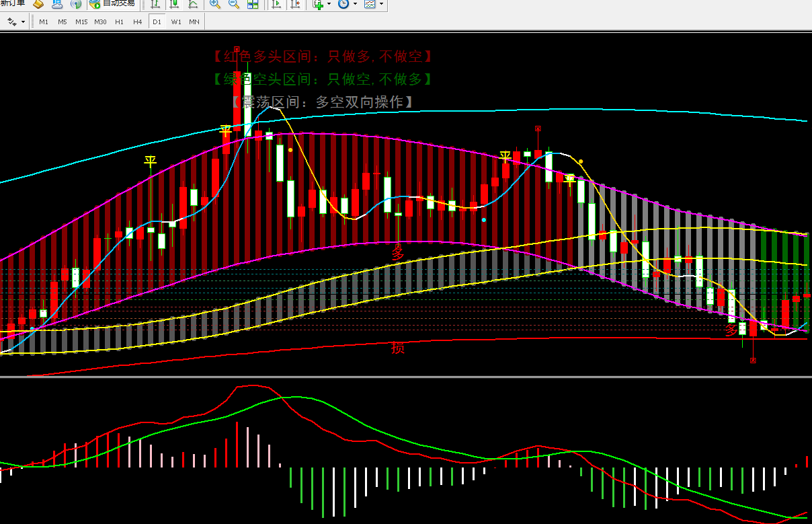Click the signals broadcast icon
Screen dimensions: 812x524
click(76, 4)
